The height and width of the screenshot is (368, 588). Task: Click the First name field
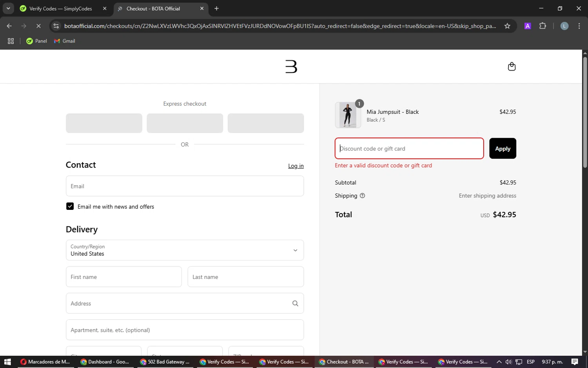click(x=123, y=277)
